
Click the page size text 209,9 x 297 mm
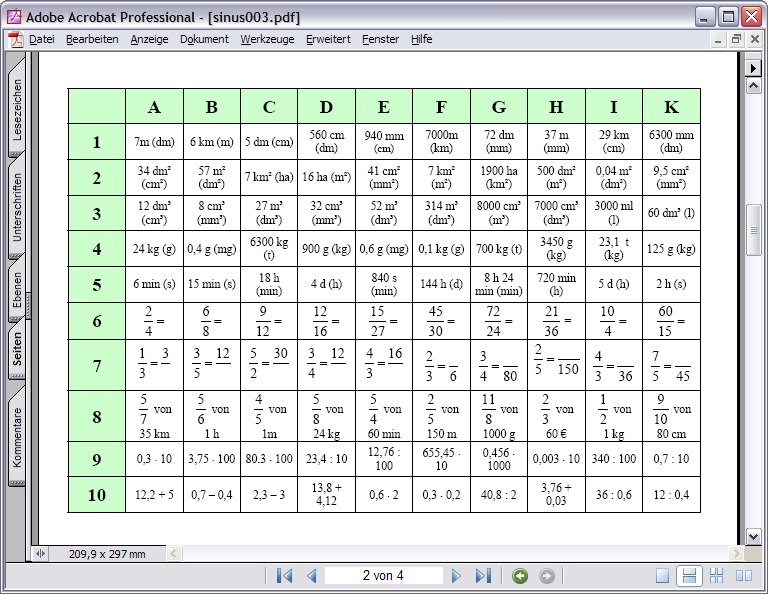(x=107, y=554)
